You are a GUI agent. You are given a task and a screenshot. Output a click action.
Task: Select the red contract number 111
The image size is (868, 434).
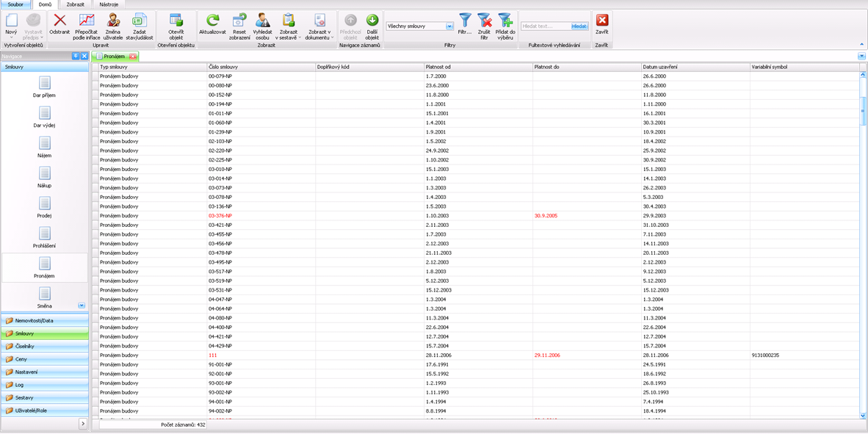pos(212,355)
